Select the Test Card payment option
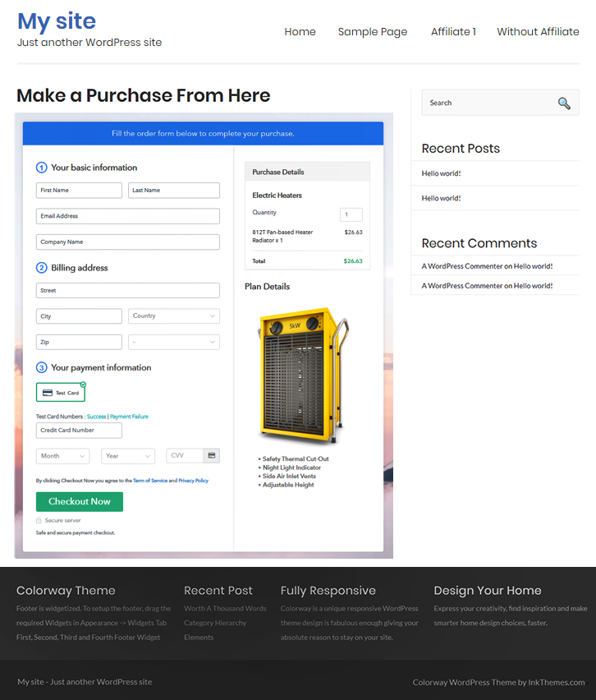Screen dimensions: 596x700 [x=61, y=392]
